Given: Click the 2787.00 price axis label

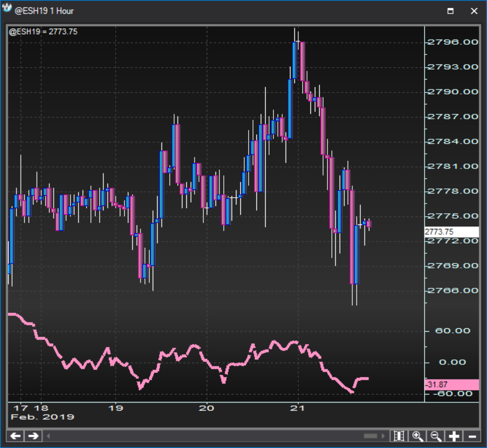Looking at the screenshot, I should 453,116.
